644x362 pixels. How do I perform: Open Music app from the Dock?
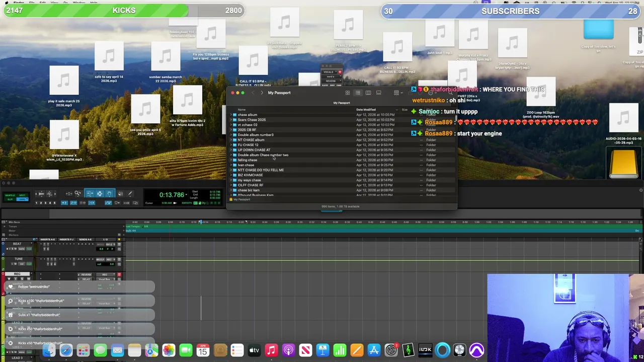(271, 350)
